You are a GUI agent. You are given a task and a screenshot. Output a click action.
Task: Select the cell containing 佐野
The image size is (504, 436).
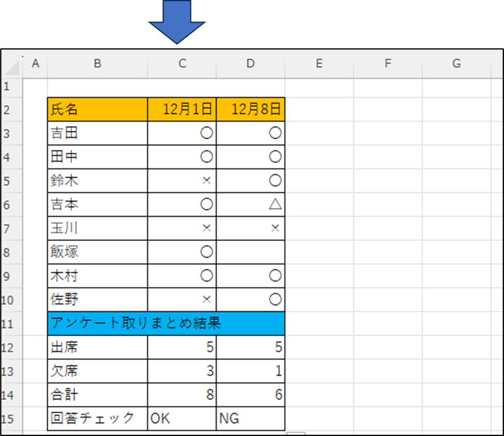[98, 299]
